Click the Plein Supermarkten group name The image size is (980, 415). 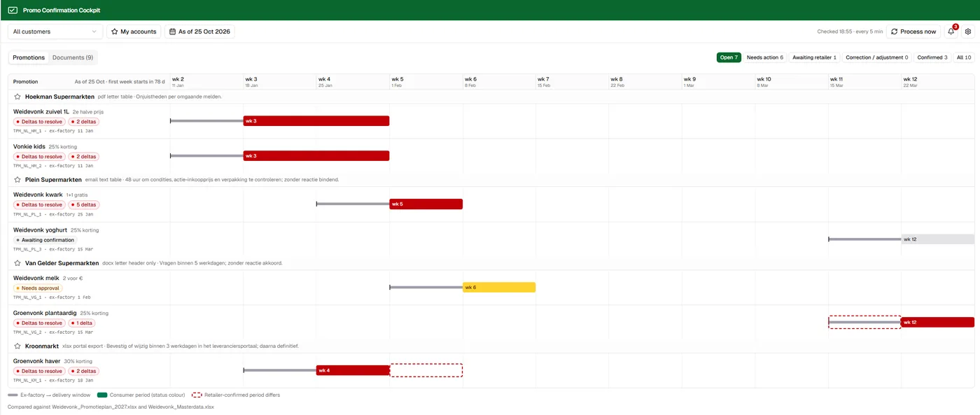(53, 180)
